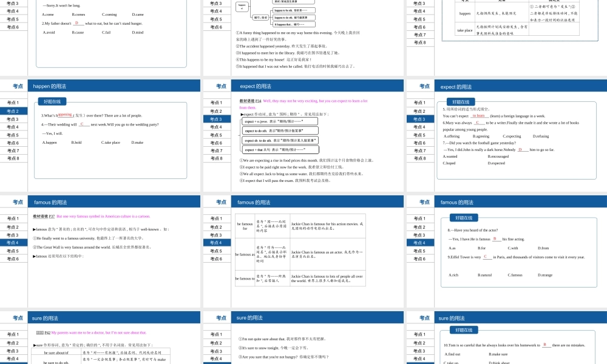Select answer option A.rich
This screenshot has width=607, height=364.
coord(453,275)
